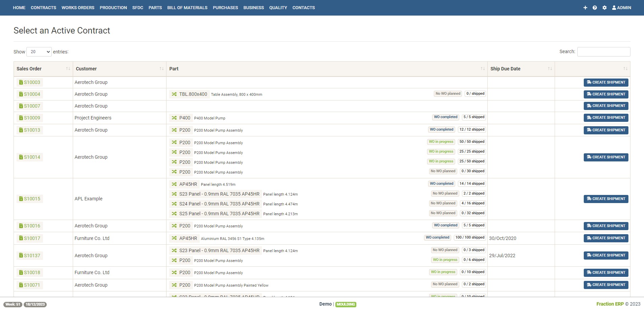This screenshot has height=310, width=644.
Task: Open the help question mark icon
Action: coord(595,8)
